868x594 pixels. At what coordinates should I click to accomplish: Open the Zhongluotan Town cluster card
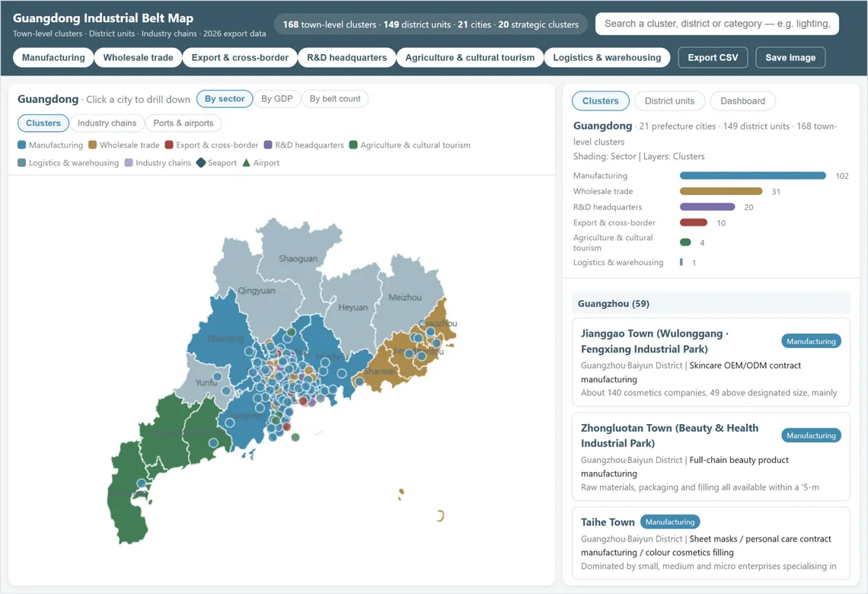(x=711, y=457)
